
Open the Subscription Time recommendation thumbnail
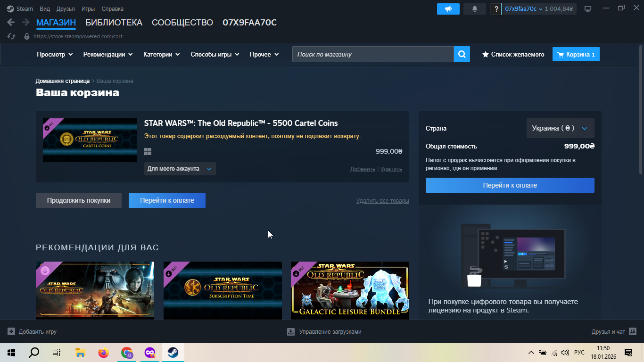click(x=223, y=290)
